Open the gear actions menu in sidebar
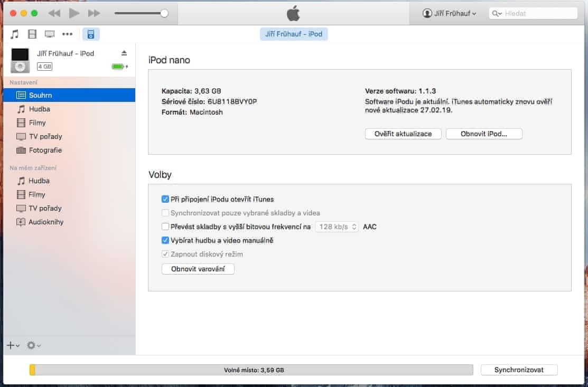Viewport: 588px width, 387px height. pyautogui.click(x=33, y=345)
